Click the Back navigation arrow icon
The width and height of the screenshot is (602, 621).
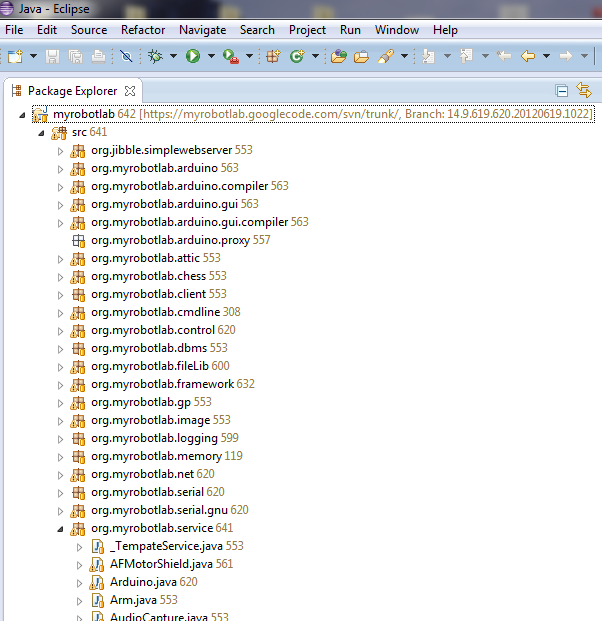pyautogui.click(x=528, y=56)
